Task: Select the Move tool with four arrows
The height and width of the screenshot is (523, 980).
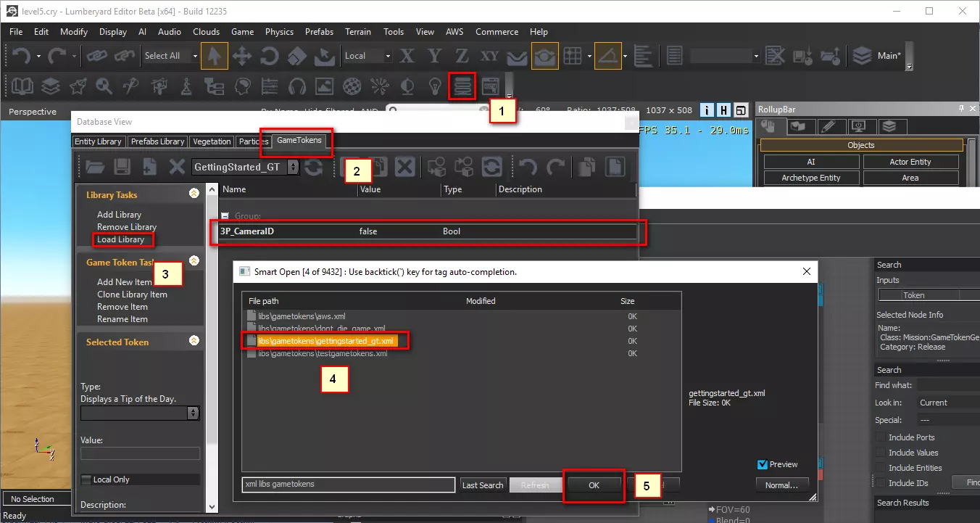Action: tap(241, 56)
